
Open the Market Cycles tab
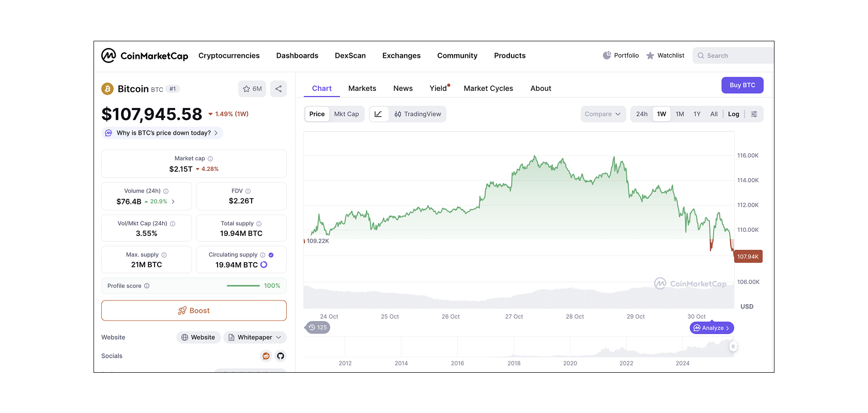click(488, 88)
